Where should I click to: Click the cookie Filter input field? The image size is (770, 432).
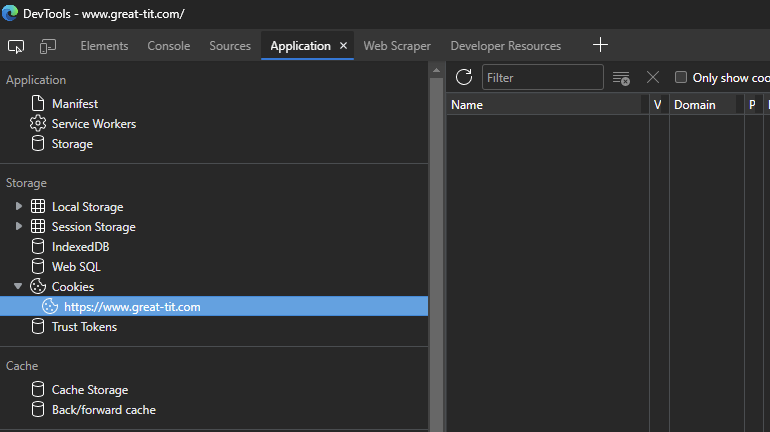click(x=543, y=77)
